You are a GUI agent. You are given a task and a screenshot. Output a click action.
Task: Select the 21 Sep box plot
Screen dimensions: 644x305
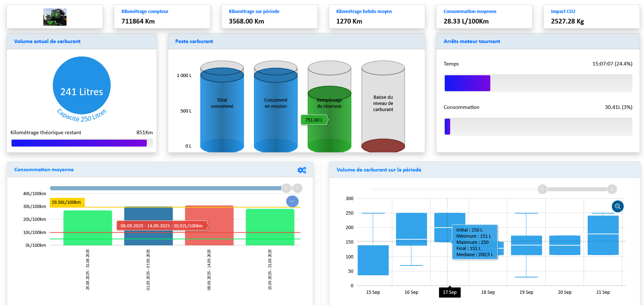[603, 235]
